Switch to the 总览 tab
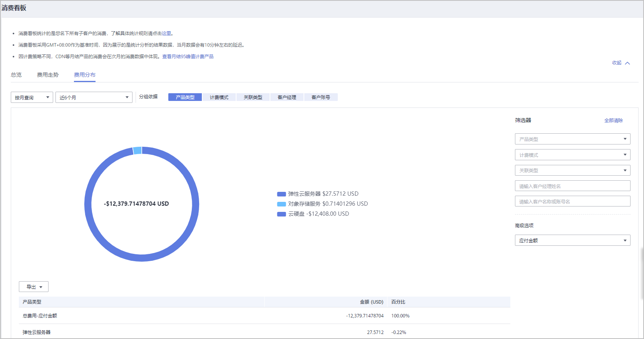This screenshot has width=644, height=339. (x=16, y=75)
